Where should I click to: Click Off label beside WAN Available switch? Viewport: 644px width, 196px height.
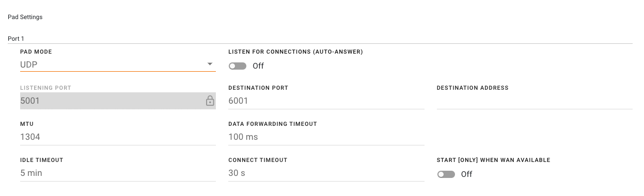pyautogui.click(x=467, y=174)
